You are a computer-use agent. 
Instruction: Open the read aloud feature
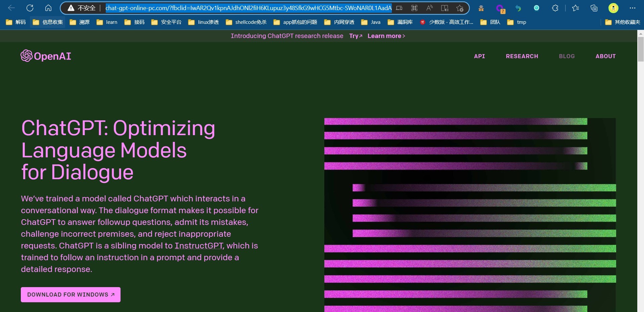429,8
